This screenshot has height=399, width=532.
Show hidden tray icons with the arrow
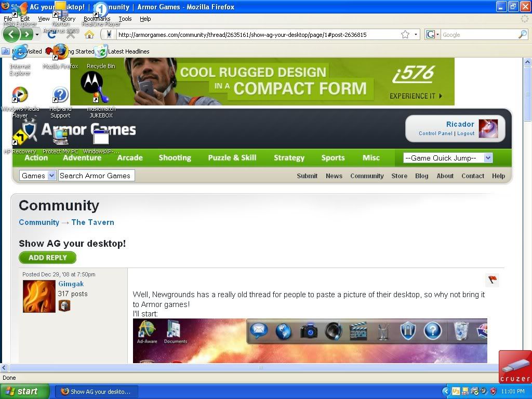pyautogui.click(x=446, y=391)
